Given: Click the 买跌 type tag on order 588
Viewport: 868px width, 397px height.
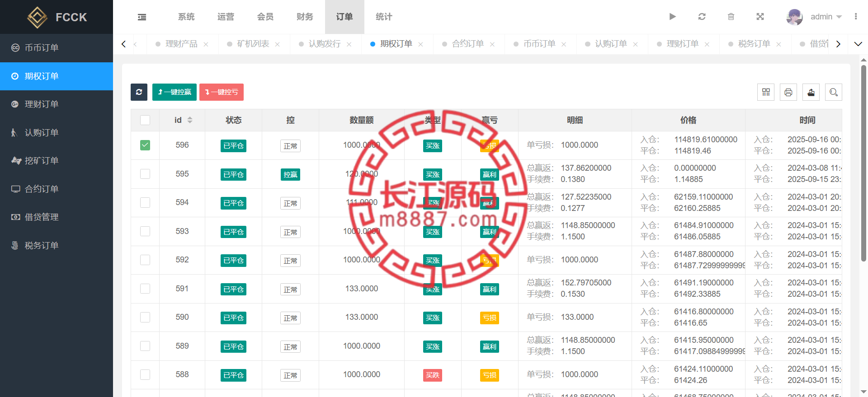Looking at the screenshot, I should (x=433, y=375).
